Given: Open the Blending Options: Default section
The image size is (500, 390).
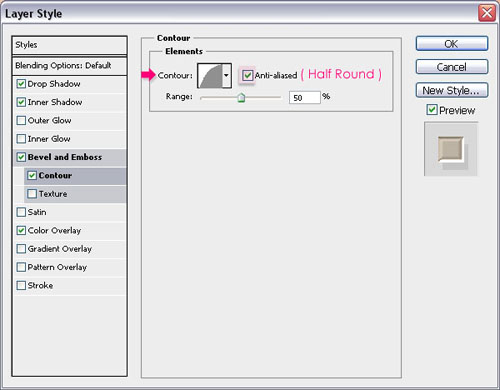Looking at the screenshot, I should (x=69, y=65).
